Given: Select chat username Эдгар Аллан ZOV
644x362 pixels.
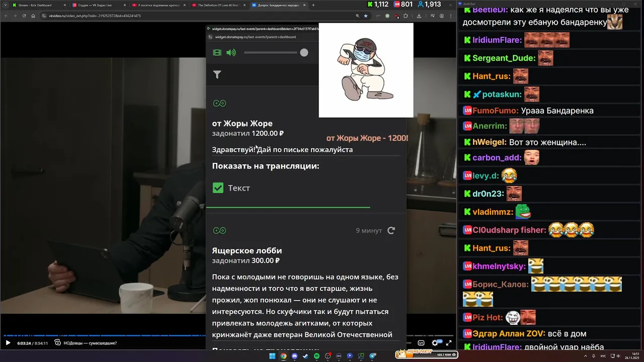Looking at the screenshot, I should click(509, 333).
